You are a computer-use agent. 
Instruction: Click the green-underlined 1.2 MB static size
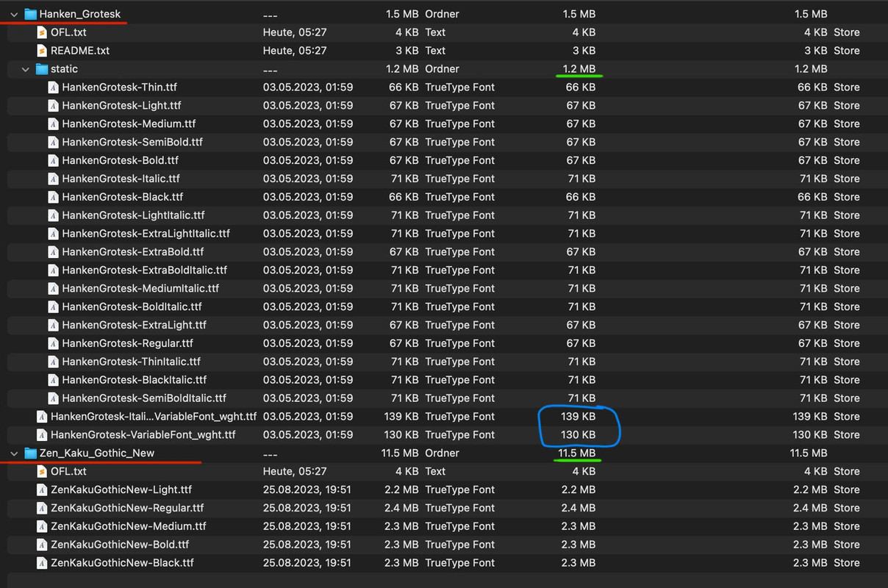click(579, 69)
